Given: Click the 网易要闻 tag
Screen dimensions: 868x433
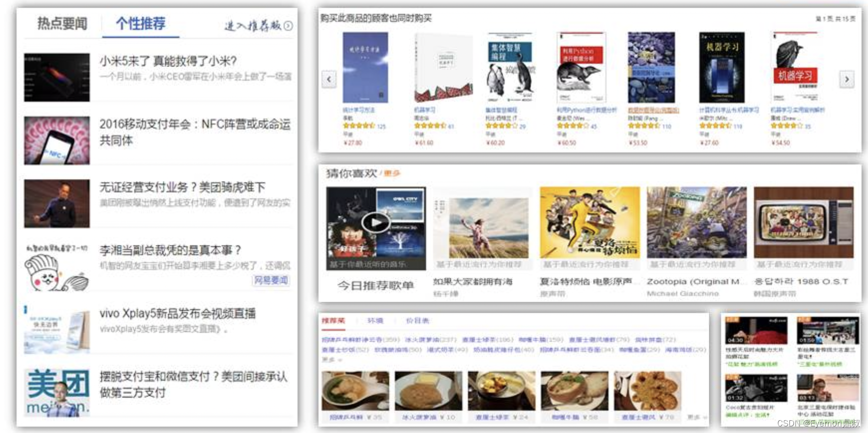Looking at the screenshot, I should (x=271, y=280).
